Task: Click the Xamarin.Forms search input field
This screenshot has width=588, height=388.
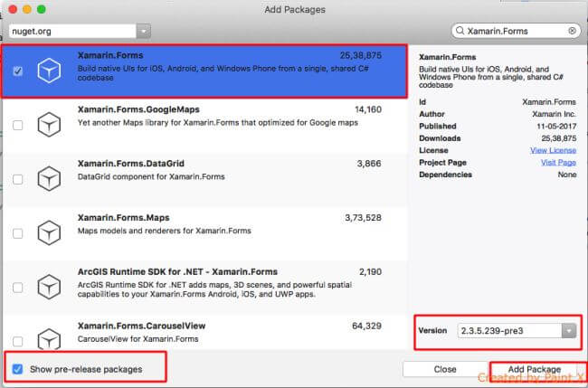Action: pos(516,31)
